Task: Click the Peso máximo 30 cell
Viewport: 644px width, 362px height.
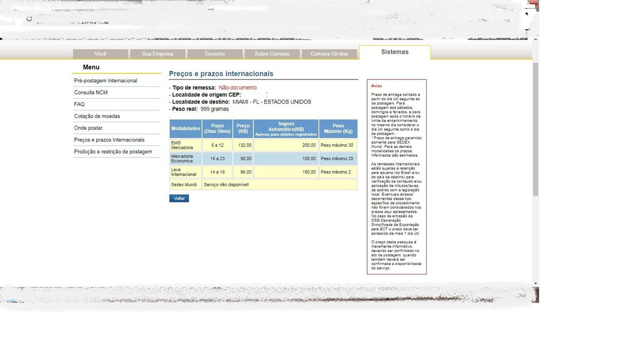Action: pos(338,145)
